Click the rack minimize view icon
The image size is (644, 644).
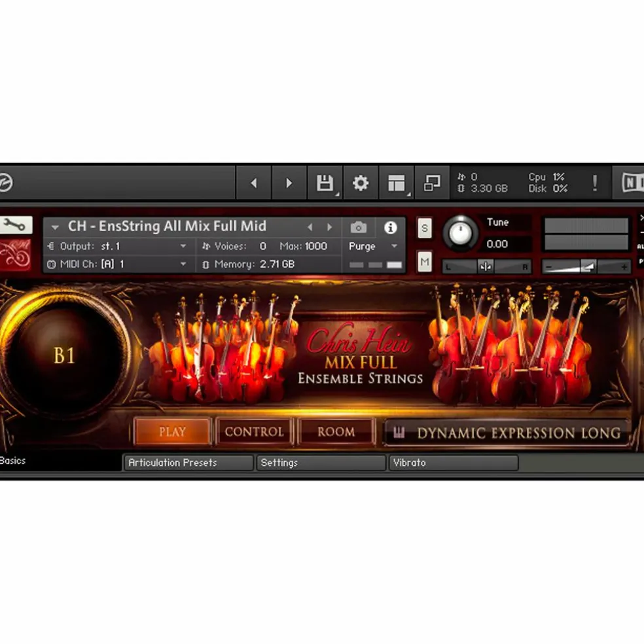(x=432, y=183)
